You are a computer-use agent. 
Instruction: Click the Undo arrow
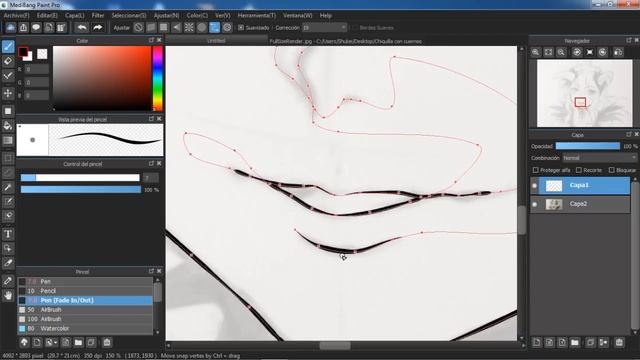click(82, 27)
